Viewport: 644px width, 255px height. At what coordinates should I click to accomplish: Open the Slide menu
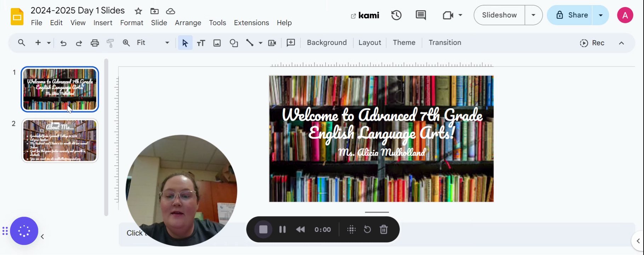159,23
